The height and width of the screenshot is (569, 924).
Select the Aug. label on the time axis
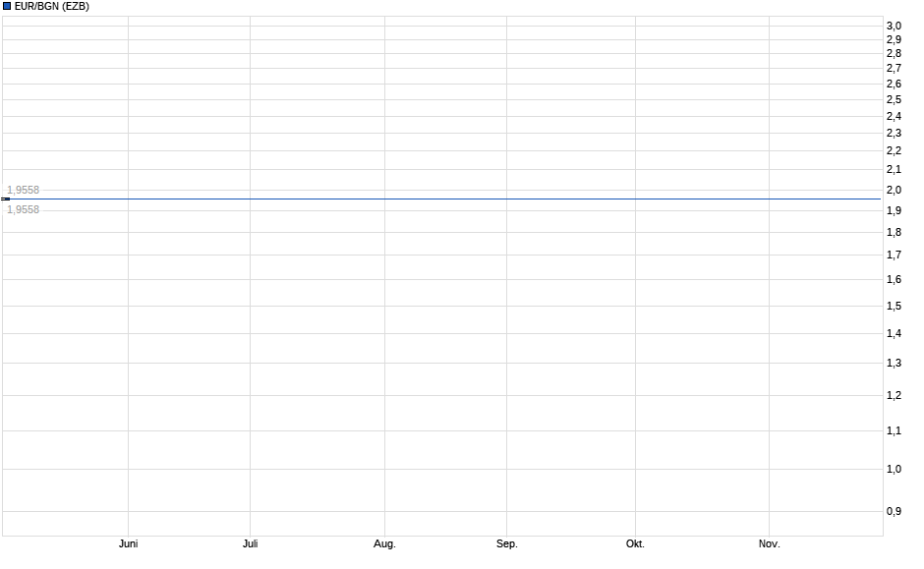point(384,542)
